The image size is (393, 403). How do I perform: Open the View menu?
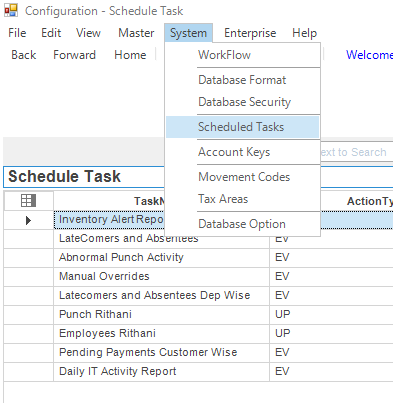[88, 33]
